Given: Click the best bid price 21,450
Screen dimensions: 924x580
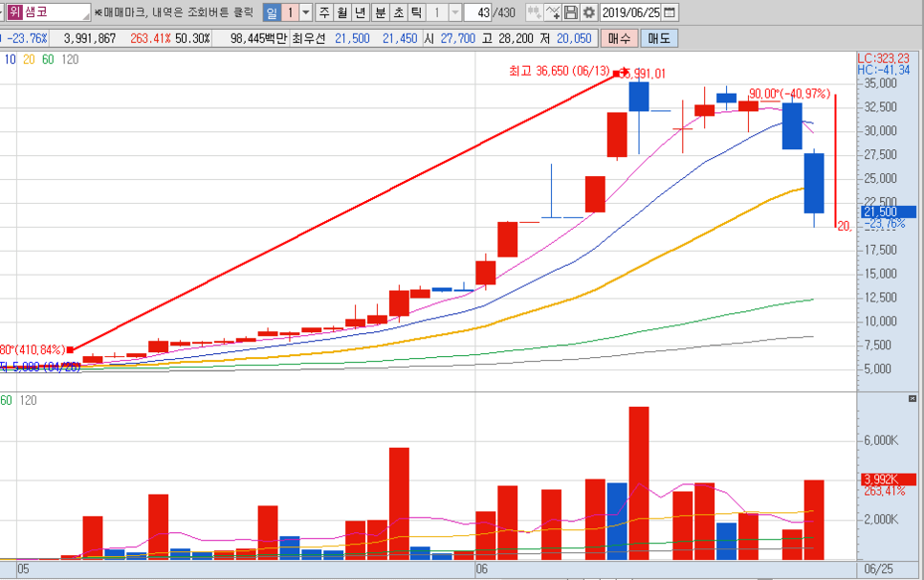Looking at the screenshot, I should click(400, 38).
